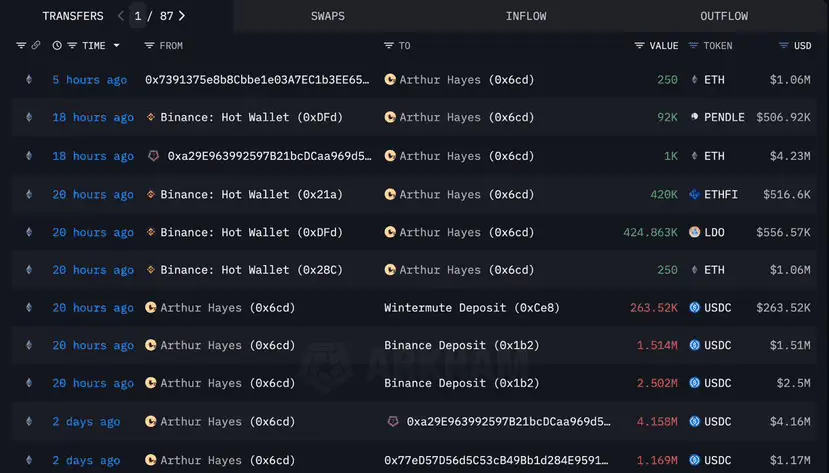This screenshot has width=829, height=473.
Task: Click USDC icon in the $4.16M row
Action: (695, 421)
